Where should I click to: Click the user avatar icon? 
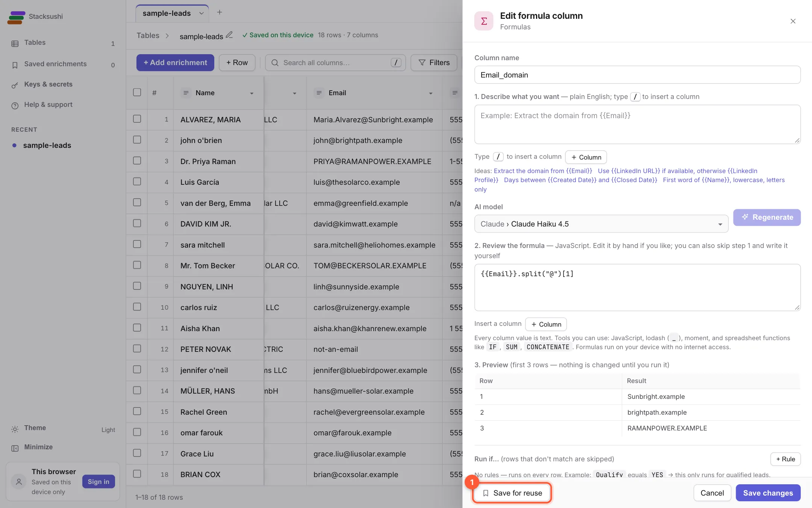[19, 482]
